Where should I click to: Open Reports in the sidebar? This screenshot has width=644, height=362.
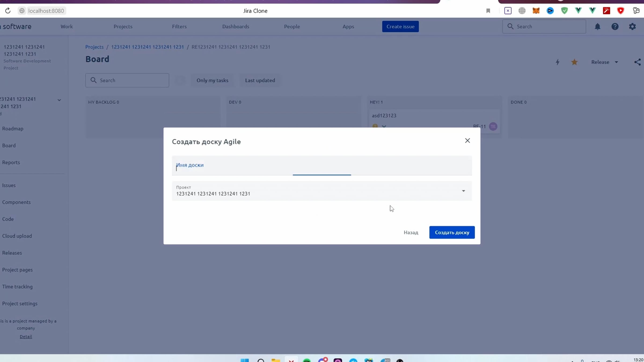(11, 162)
